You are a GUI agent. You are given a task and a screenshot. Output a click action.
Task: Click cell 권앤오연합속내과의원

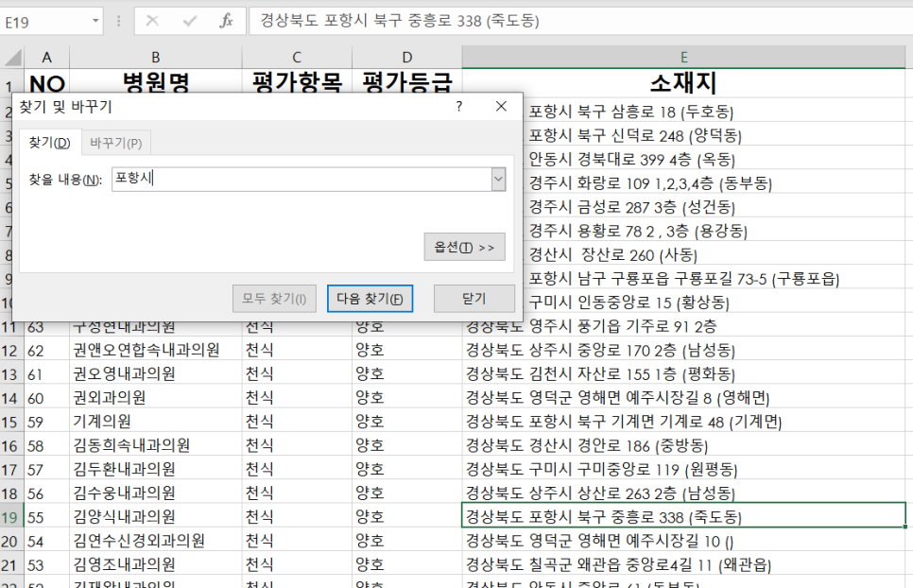tap(155, 351)
